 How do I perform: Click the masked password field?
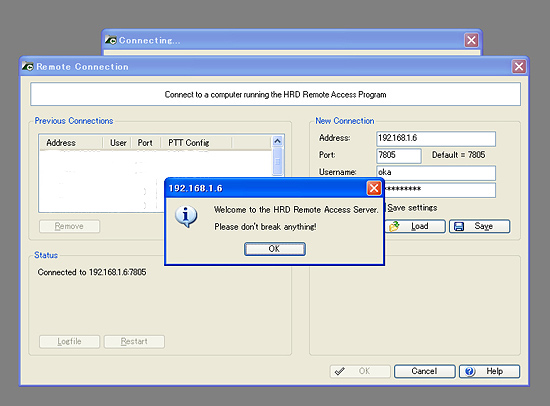(440, 190)
